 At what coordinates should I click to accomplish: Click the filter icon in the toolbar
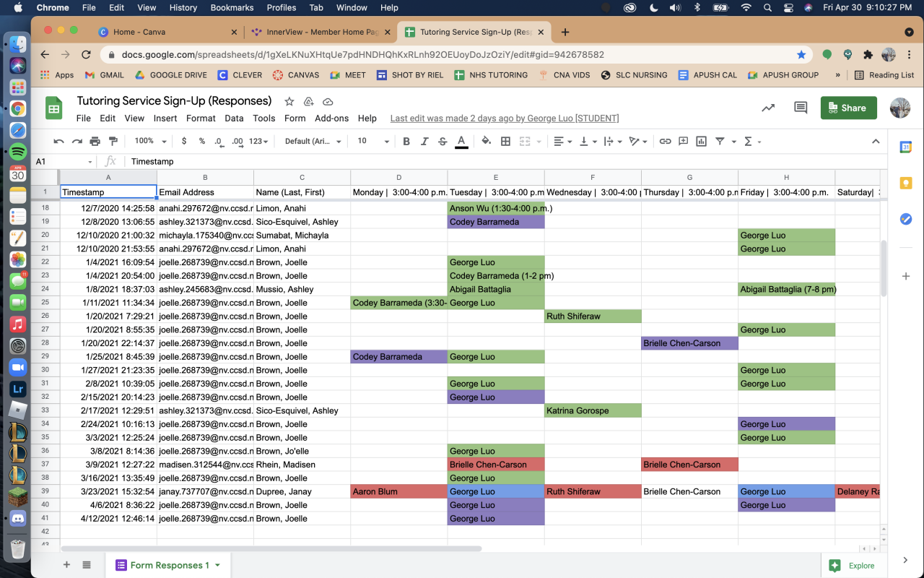[x=720, y=141]
